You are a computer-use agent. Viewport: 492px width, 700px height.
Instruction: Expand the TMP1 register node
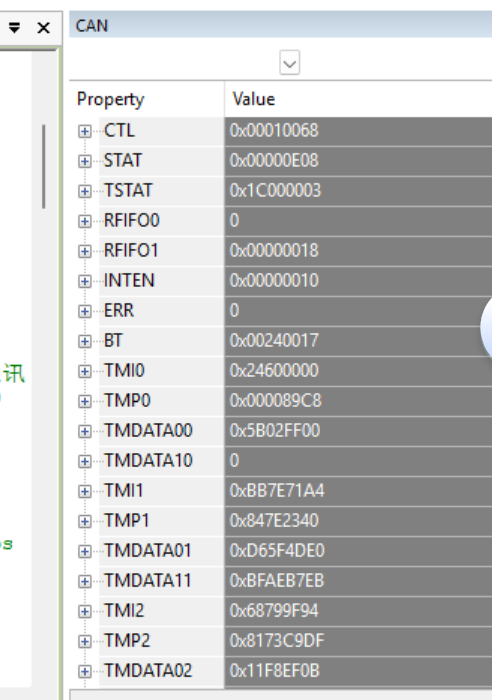84,521
